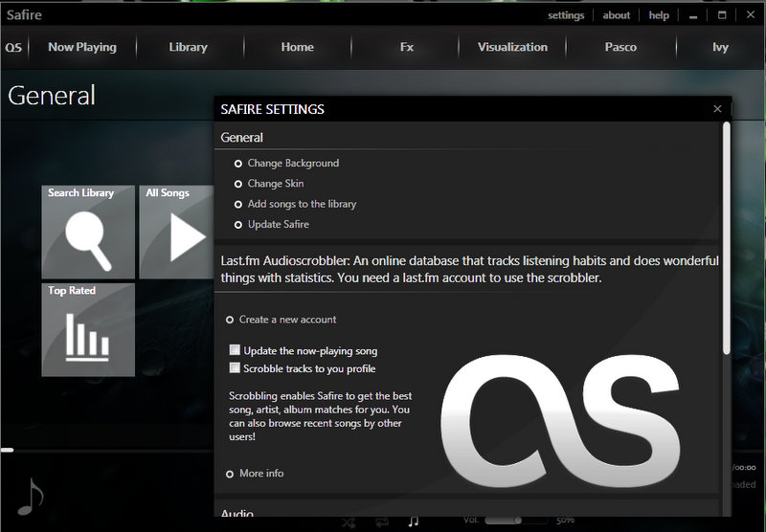
Task: Close the Safire application window
Action: tap(751, 15)
